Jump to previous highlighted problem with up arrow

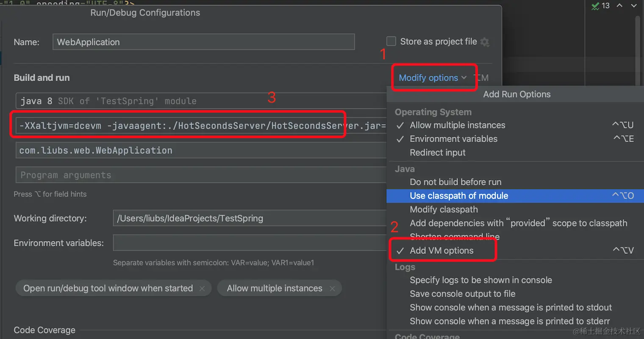pos(619,6)
